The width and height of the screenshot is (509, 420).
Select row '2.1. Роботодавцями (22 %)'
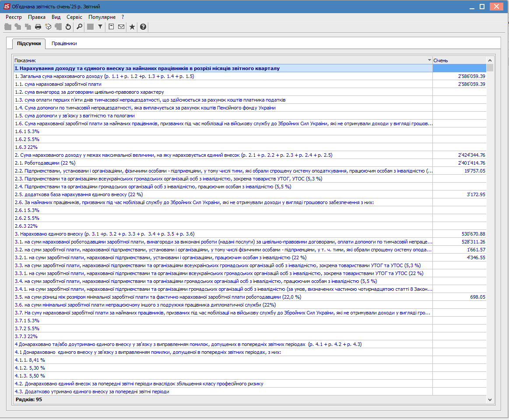click(250, 163)
